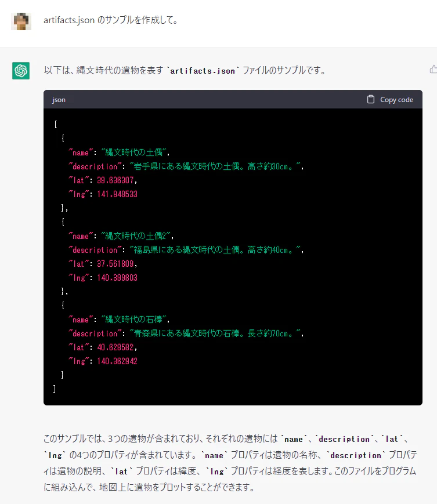Click the first "name" key in code

81,153
